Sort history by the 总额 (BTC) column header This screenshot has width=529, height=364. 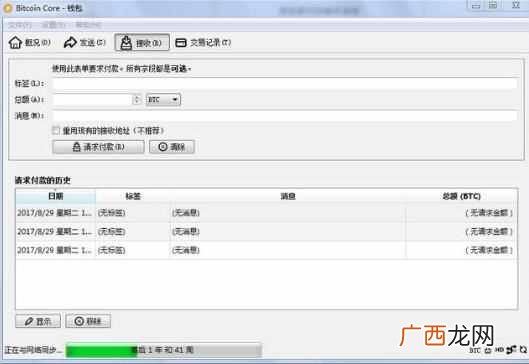point(462,196)
